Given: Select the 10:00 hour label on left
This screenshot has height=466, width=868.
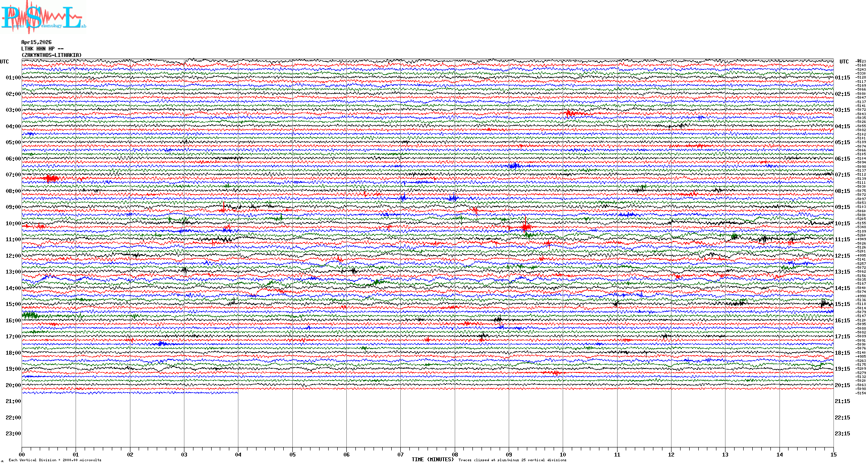Looking at the screenshot, I should click(x=13, y=224).
